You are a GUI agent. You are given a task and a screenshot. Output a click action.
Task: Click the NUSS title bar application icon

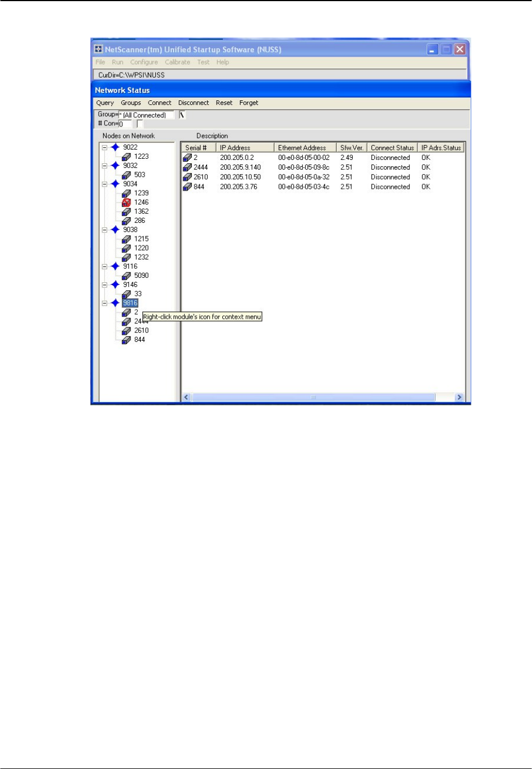99,49
